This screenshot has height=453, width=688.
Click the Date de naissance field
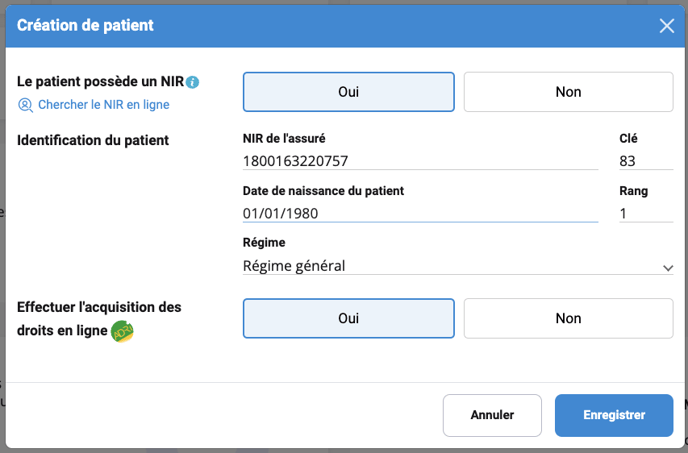click(420, 213)
